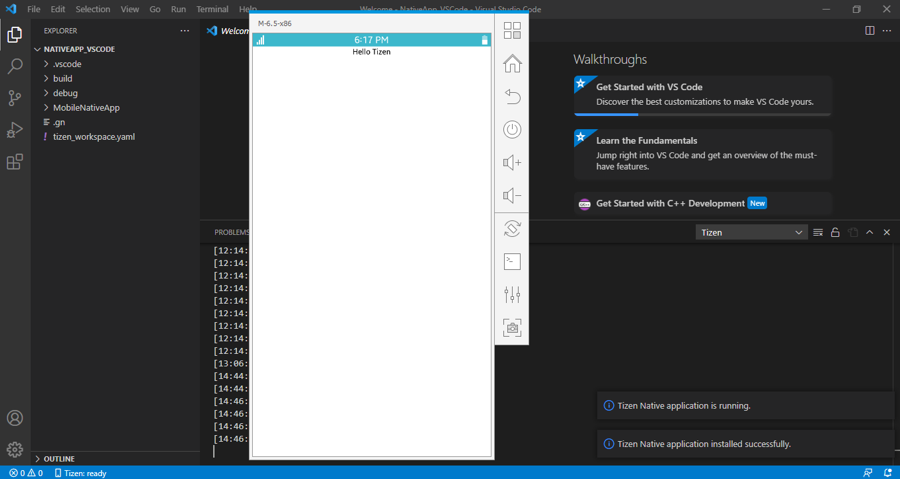This screenshot has width=900, height=479.
Task: Open the Terminal menu
Action: [212, 9]
